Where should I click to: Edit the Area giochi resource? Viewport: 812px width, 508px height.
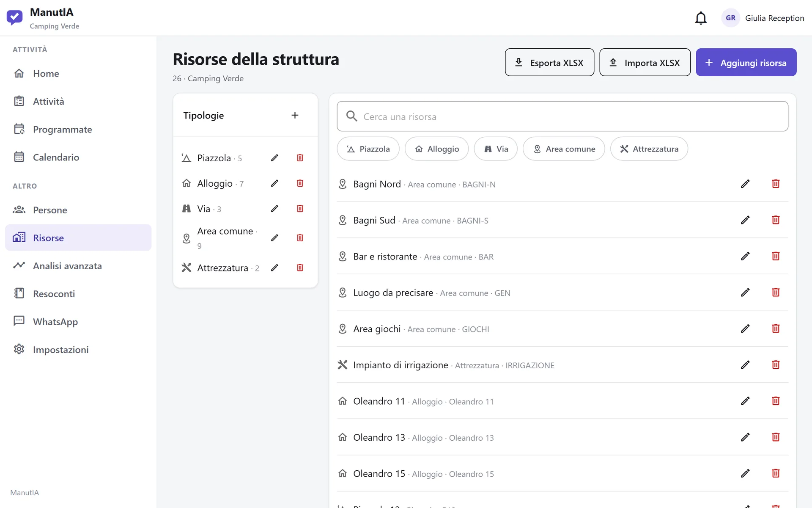click(745, 329)
